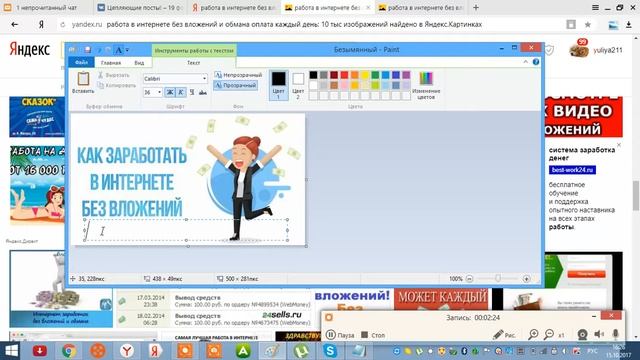Zoom out with the minus button in the Paint status bar

(469, 279)
